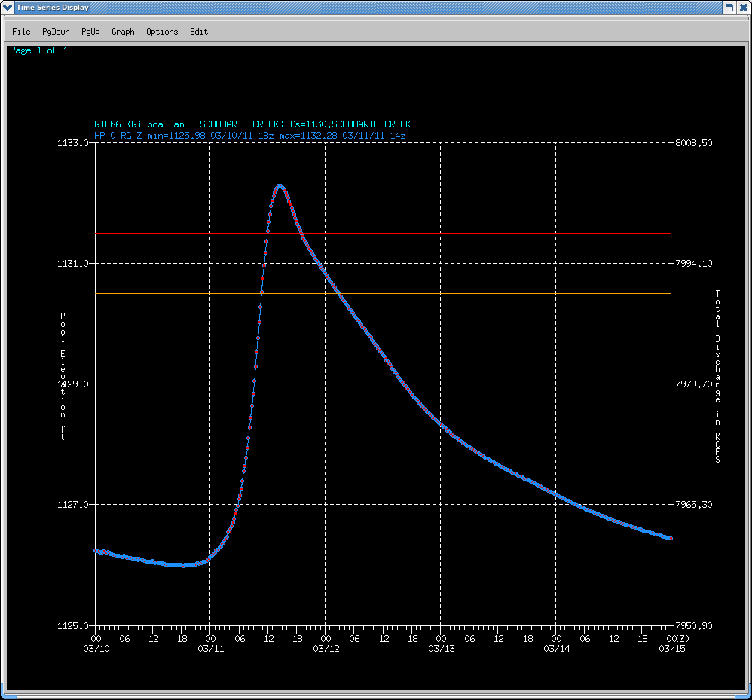This screenshot has width=752, height=700.
Task: Maximize the Time Series Display window
Action: point(729,8)
